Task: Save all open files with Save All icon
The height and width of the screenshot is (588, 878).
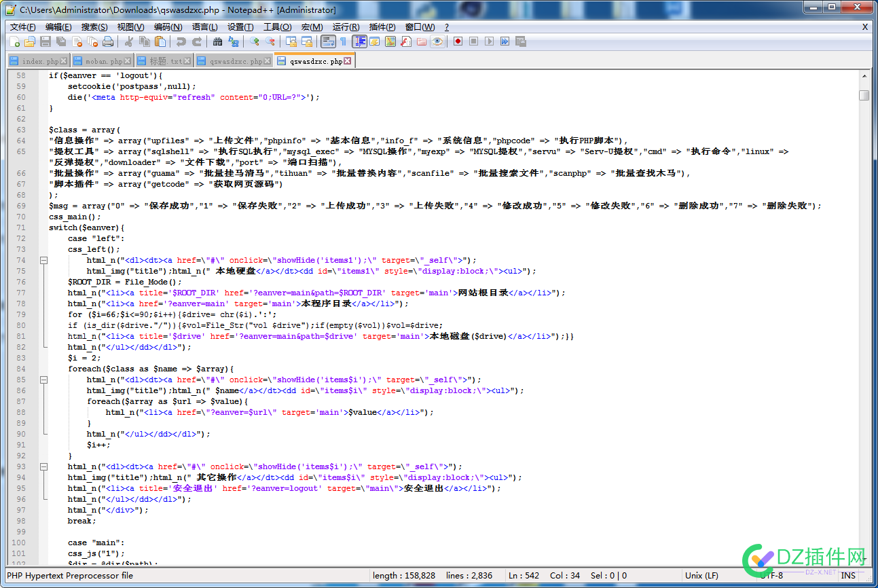Action: (61, 41)
